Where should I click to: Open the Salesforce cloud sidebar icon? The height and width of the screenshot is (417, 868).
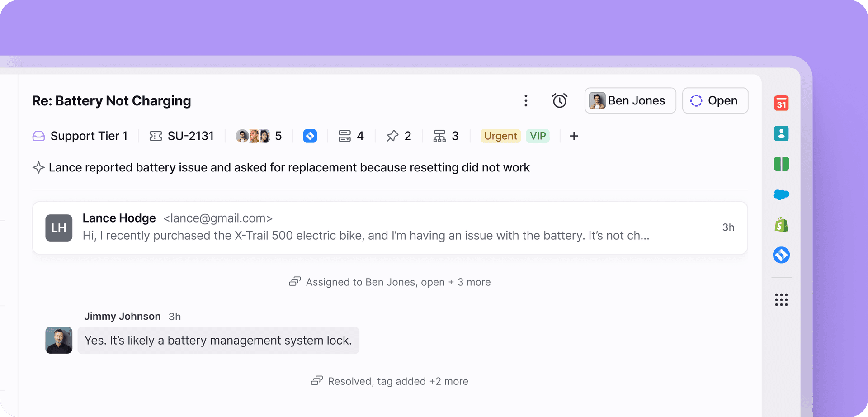coord(781,194)
